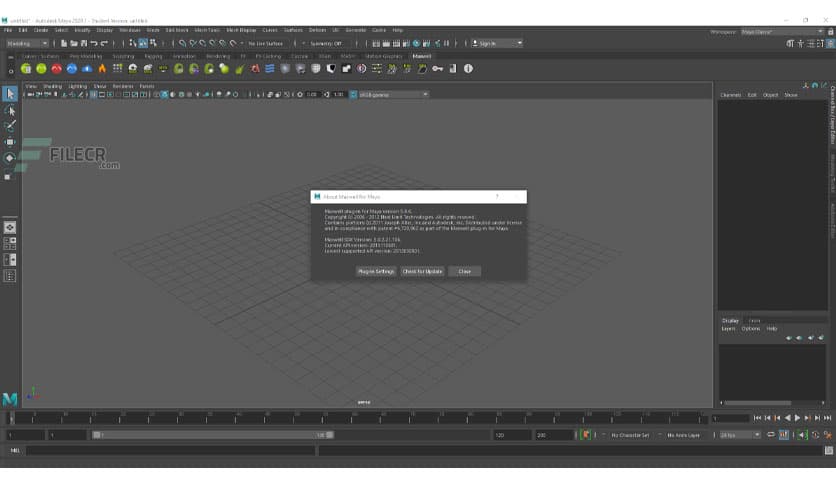Select the Maxwell shelf tab

click(x=421, y=56)
